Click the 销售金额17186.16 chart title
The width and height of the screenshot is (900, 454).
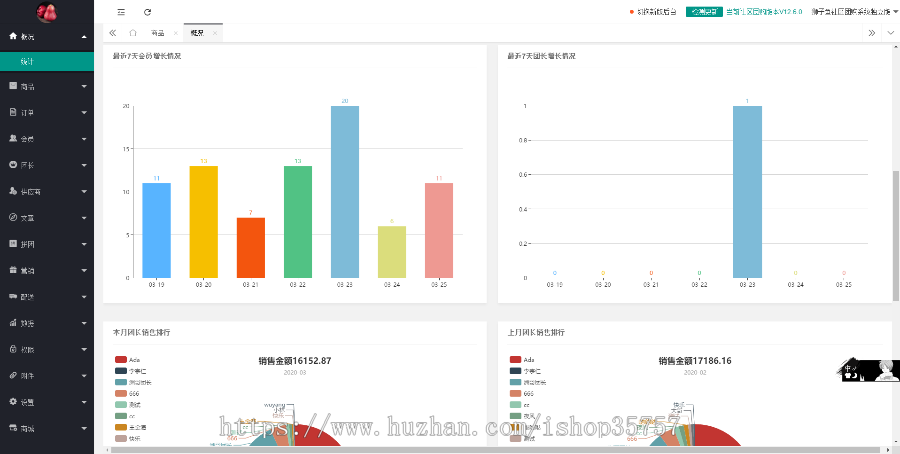click(x=695, y=361)
